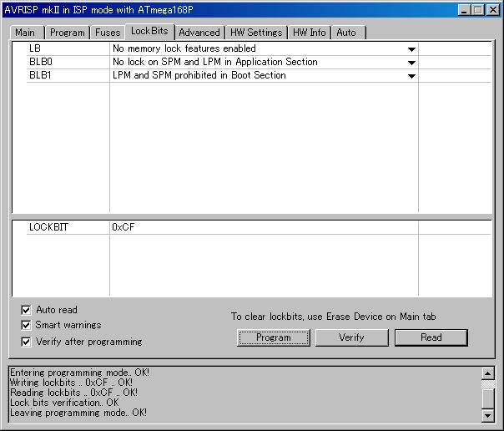This screenshot has height=431, width=504.
Task: Toggle the Auto read checkbox
Action: coord(26,310)
